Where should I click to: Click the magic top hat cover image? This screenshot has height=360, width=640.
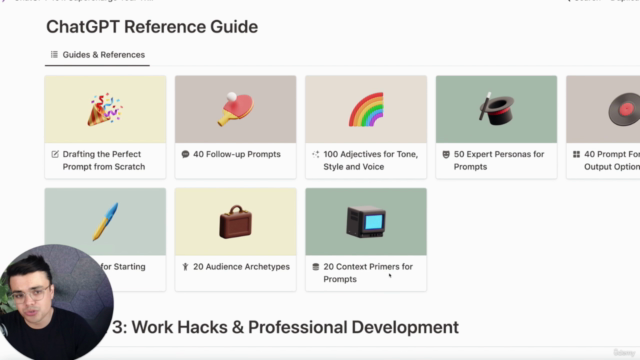(x=496, y=109)
